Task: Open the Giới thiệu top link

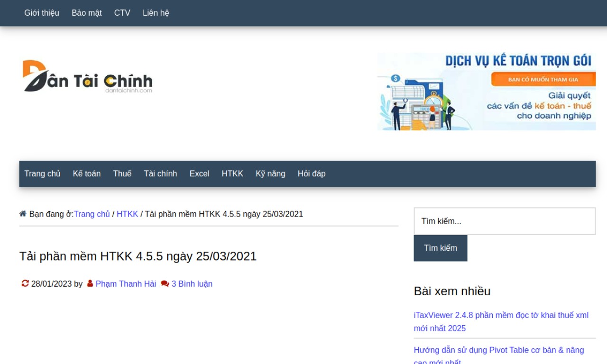Action: (42, 13)
